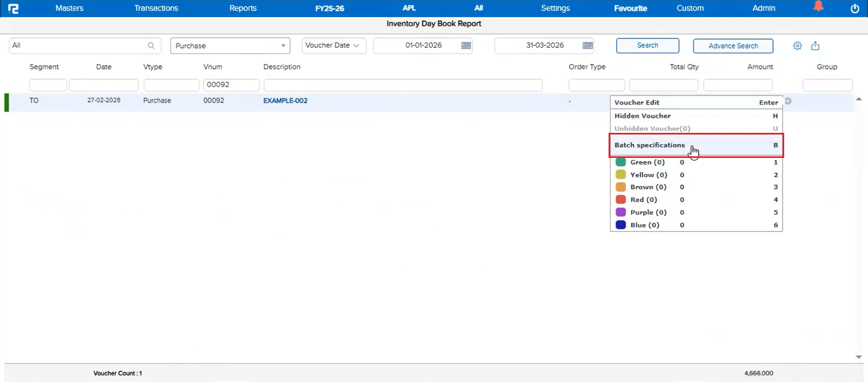Screen dimensions: 868x382
Task: Open the notification bell
Action: coord(818,6)
